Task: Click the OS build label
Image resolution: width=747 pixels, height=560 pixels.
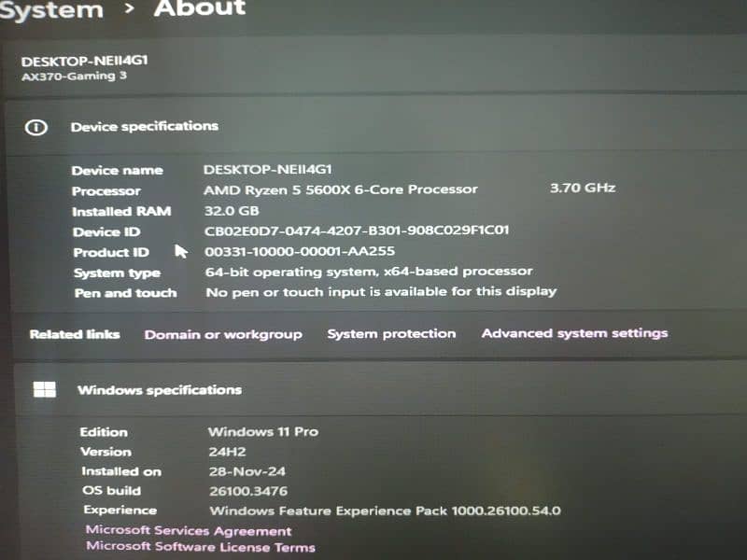Action: 111,491
